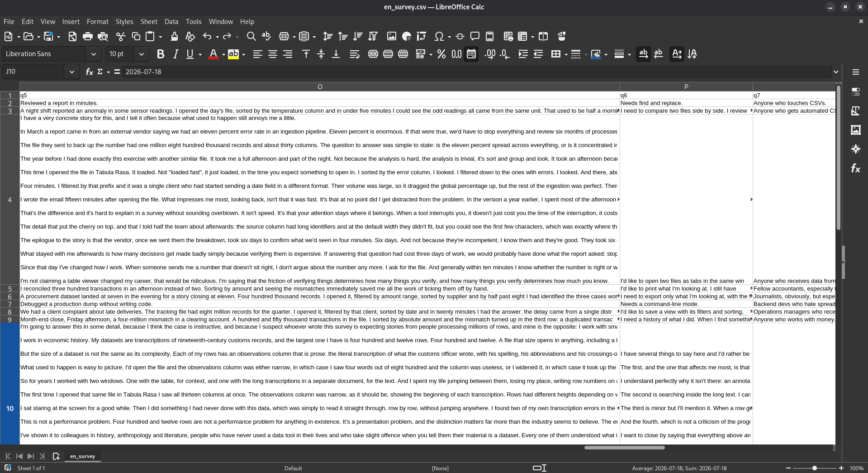The image size is (868, 473).
Task: Select the en_survey sheet tab
Action: click(x=82, y=456)
